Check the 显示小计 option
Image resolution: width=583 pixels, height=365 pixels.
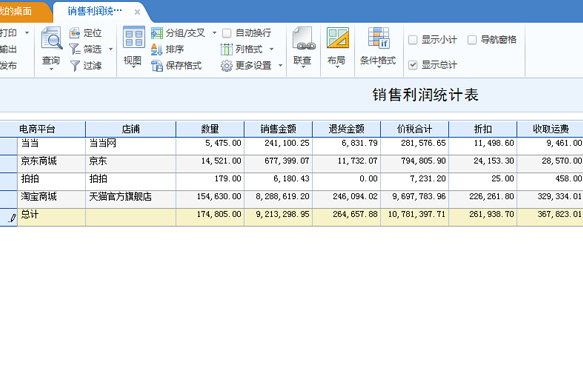[413, 40]
